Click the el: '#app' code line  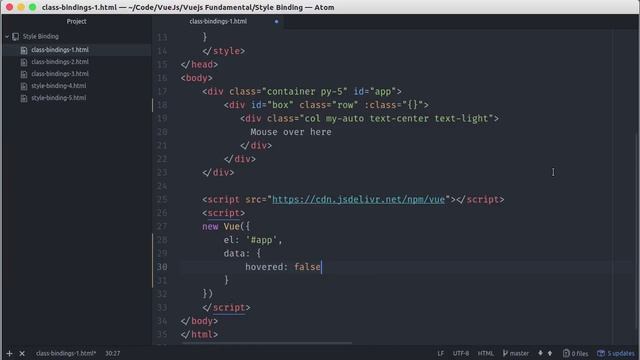(x=253, y=240)
